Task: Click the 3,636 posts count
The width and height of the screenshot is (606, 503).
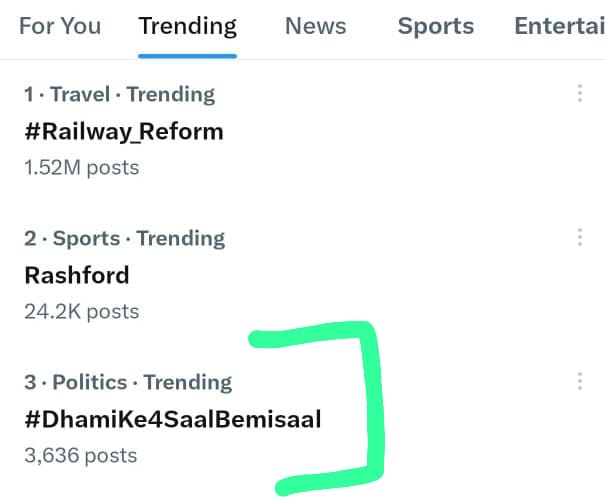Action: pos(80,455)
